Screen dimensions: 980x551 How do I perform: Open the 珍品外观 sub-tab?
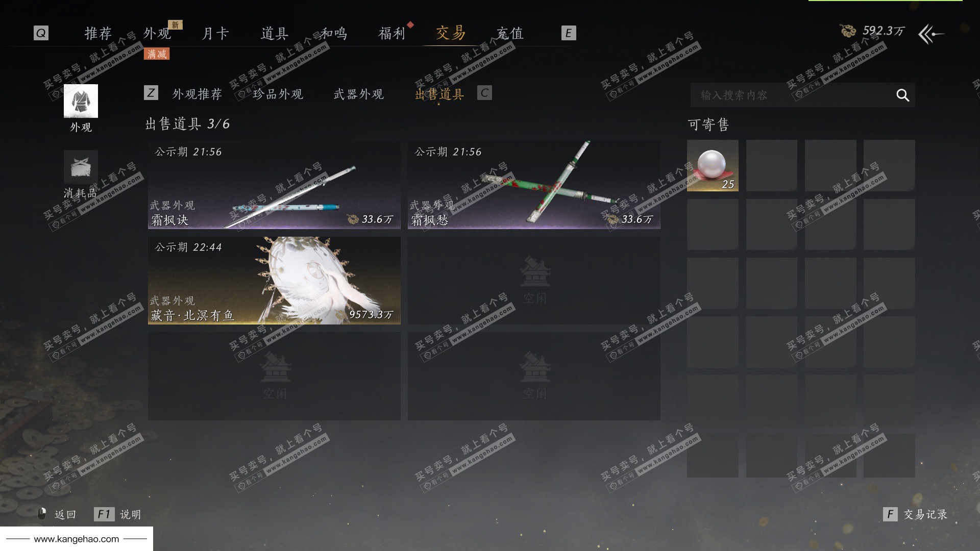pyautogui.click(x=278, y=94)
